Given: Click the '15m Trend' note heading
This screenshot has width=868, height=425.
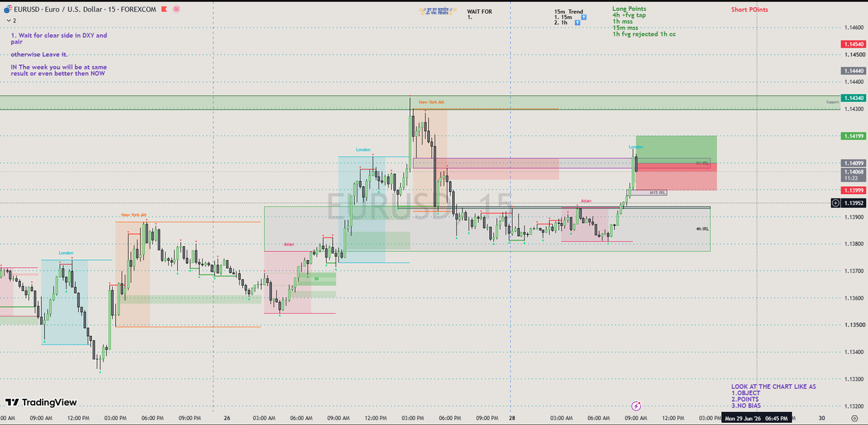Looking at the screenshot, I should point(569,12).
